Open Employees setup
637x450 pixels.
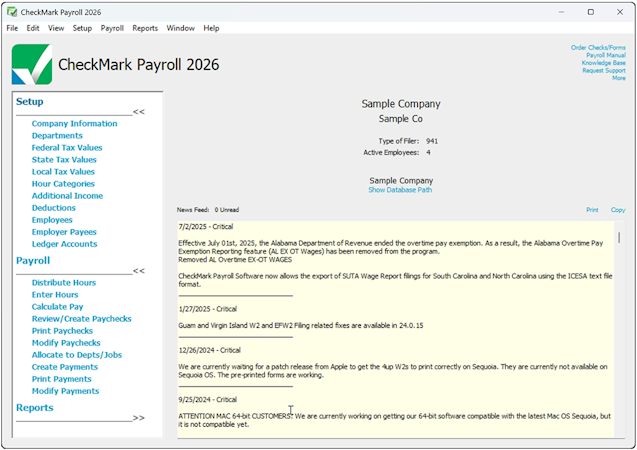point(52,220)
